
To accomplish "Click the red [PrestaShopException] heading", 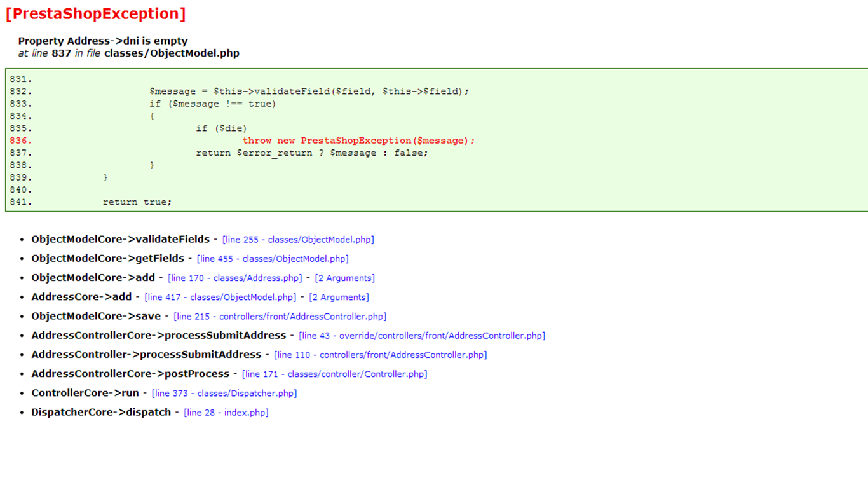I will (95, 14).
